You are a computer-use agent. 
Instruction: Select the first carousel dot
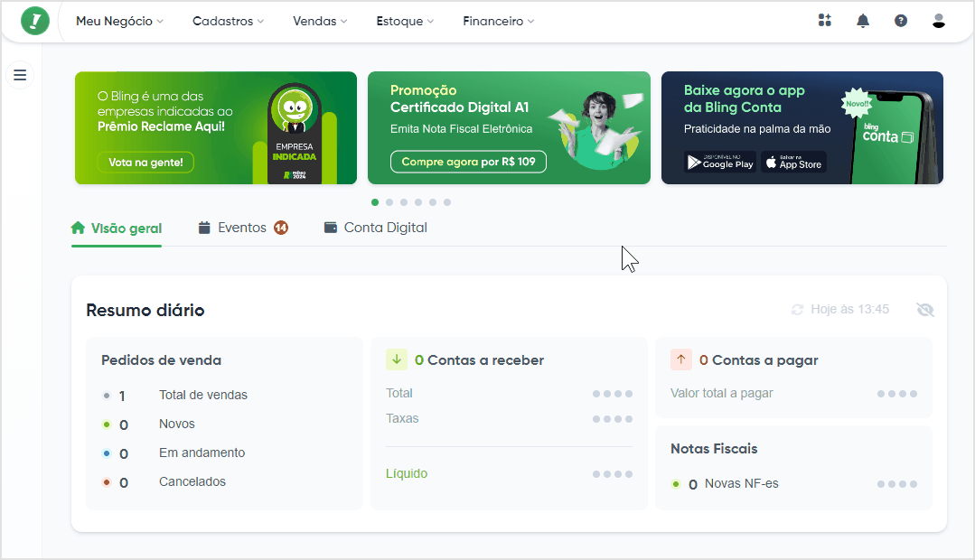(x=375, y=202)
